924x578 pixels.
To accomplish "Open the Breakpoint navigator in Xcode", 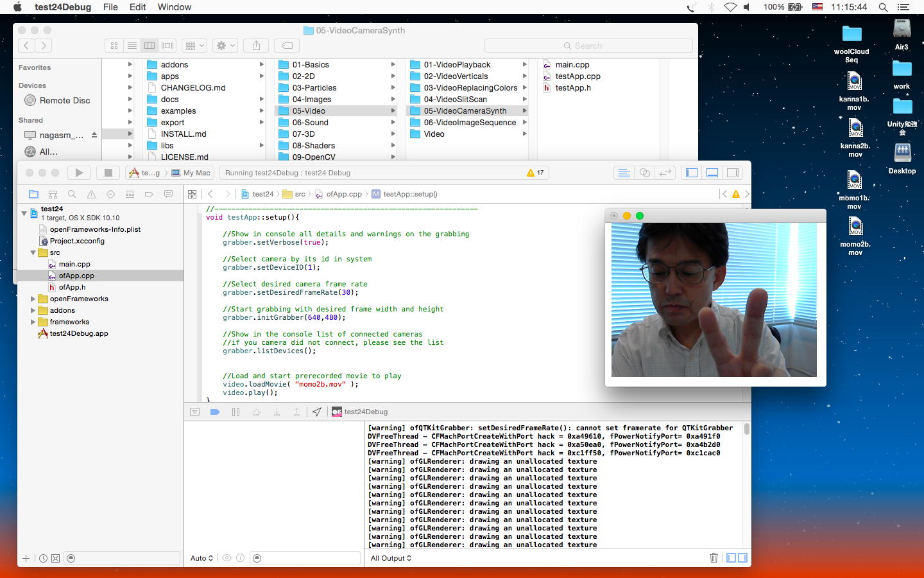I will pos(149,194).
